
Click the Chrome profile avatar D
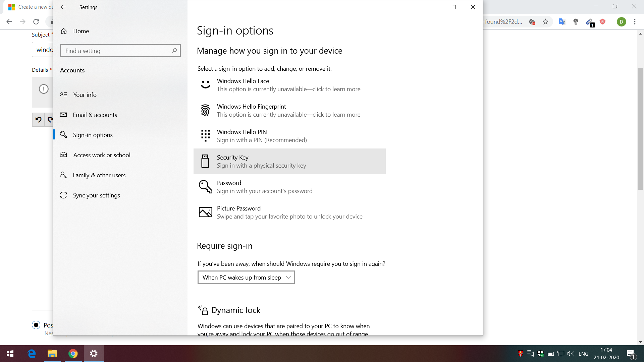click(x=621, y=22)
